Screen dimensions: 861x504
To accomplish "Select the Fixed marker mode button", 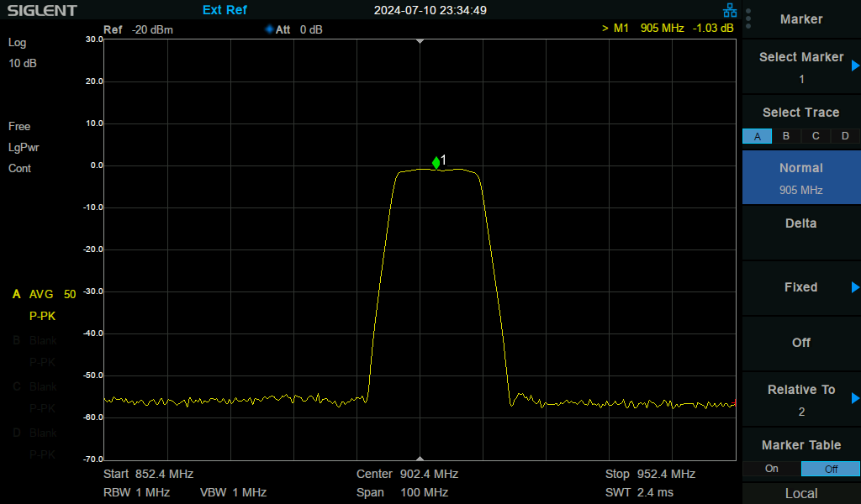I will (x=800, y=287).
